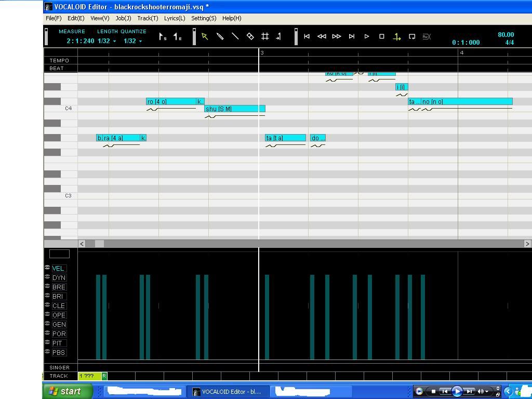
Task: Toggle the eye icon beside BRE
Action: pyautogui.click(x=47, y=286)
